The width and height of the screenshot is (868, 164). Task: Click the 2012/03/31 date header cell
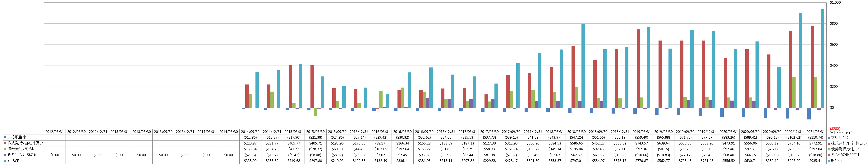55,132
